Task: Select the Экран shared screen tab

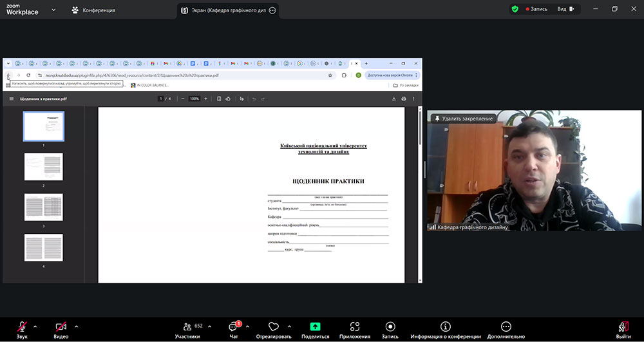Action: click(x=225, y=10)
